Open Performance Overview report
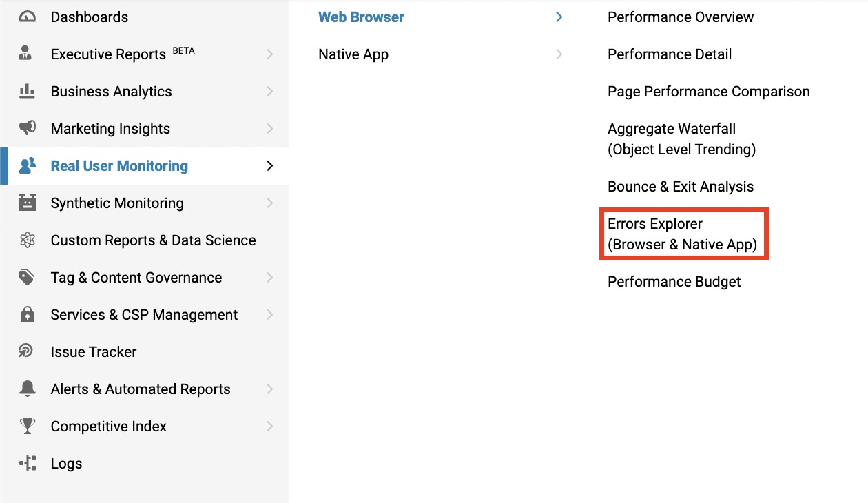 click(681, 17)
